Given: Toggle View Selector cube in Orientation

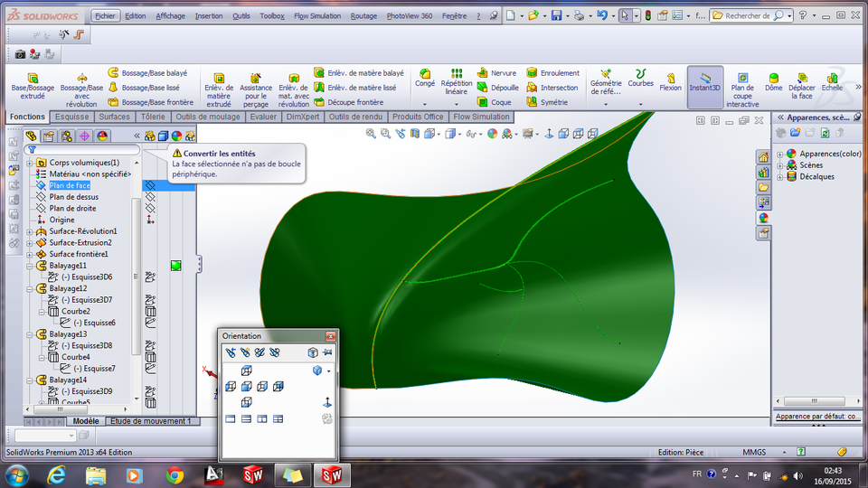Looking at the screenshot, I should click(x=313, y=352).
